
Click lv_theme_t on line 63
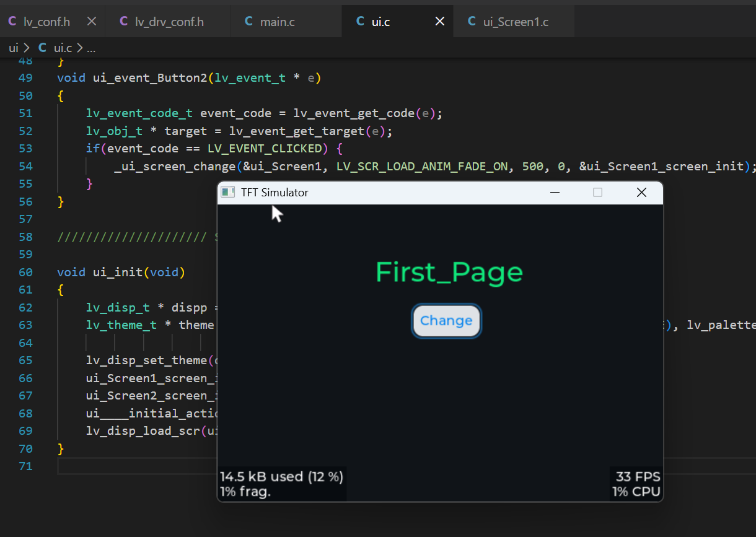tap(122, 325)
